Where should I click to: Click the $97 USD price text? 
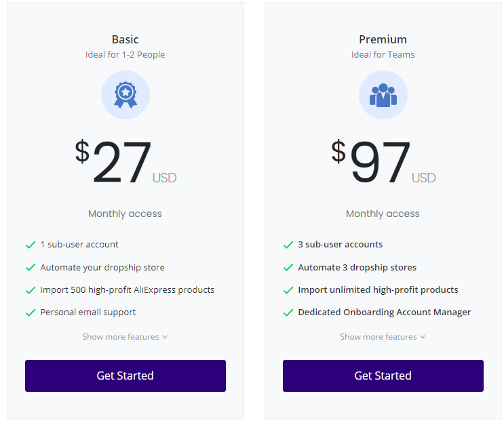383,161
